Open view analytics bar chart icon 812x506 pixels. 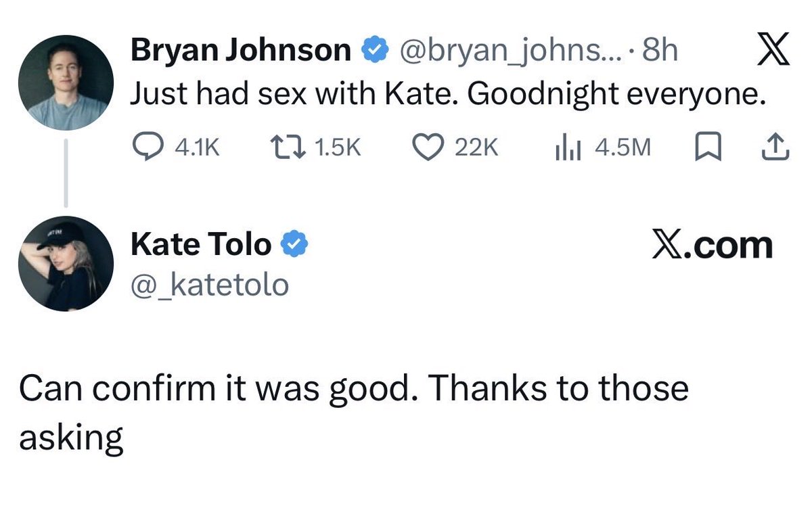(566, 147)
